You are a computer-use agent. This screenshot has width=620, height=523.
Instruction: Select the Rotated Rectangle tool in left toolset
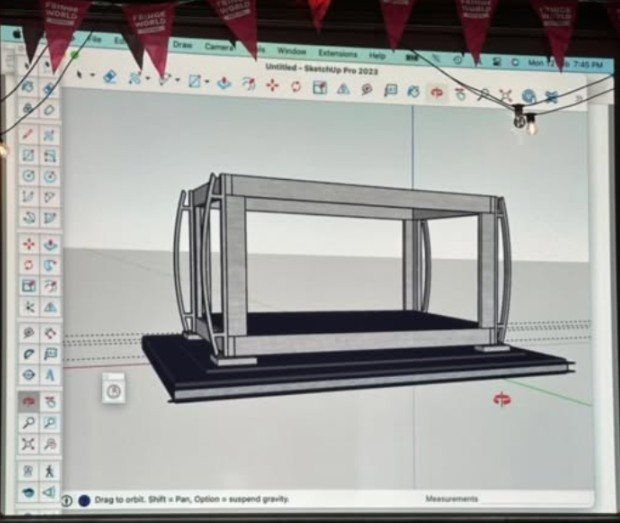(x=49, y=156)
